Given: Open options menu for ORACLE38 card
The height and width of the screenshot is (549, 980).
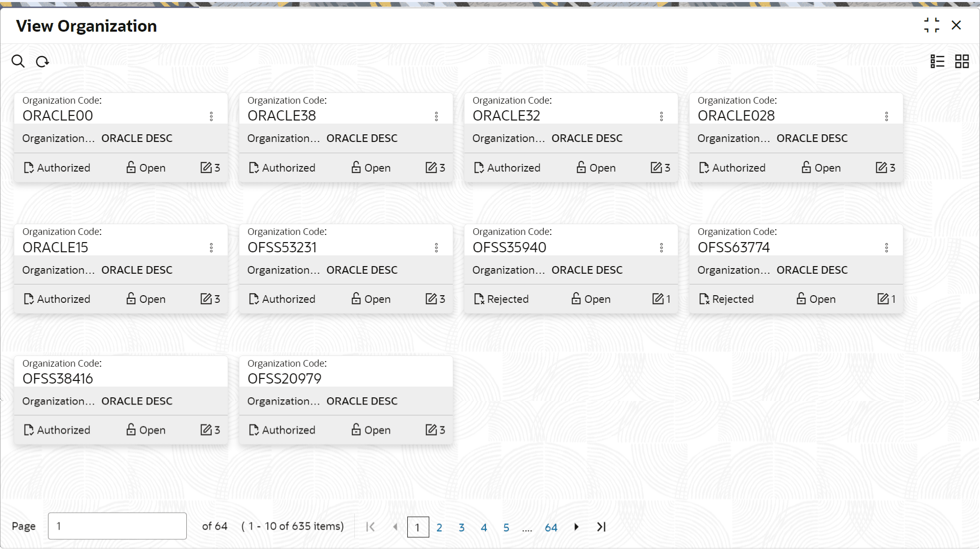Looking at the screenshot, I should click(436, 116).
